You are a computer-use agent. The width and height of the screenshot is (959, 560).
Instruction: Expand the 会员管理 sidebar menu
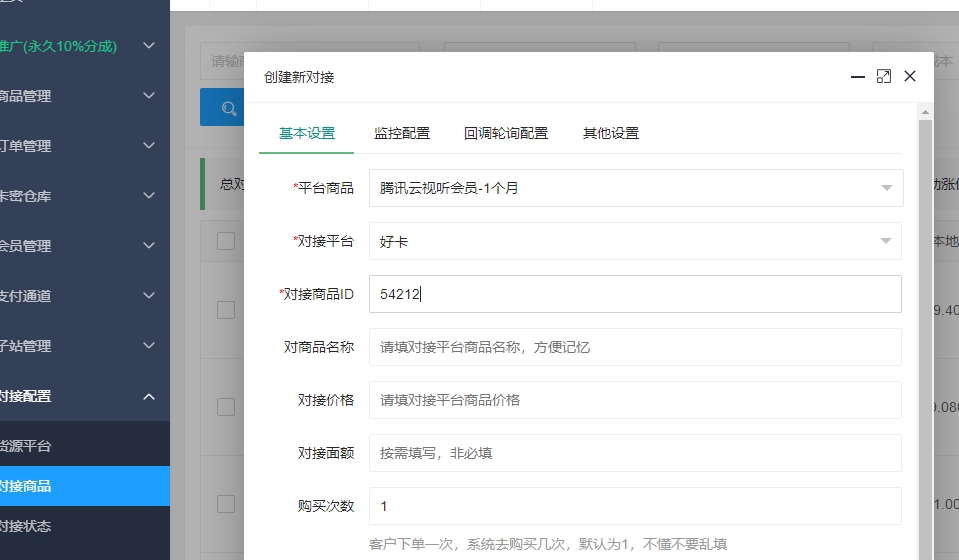[x=85, y=246]
